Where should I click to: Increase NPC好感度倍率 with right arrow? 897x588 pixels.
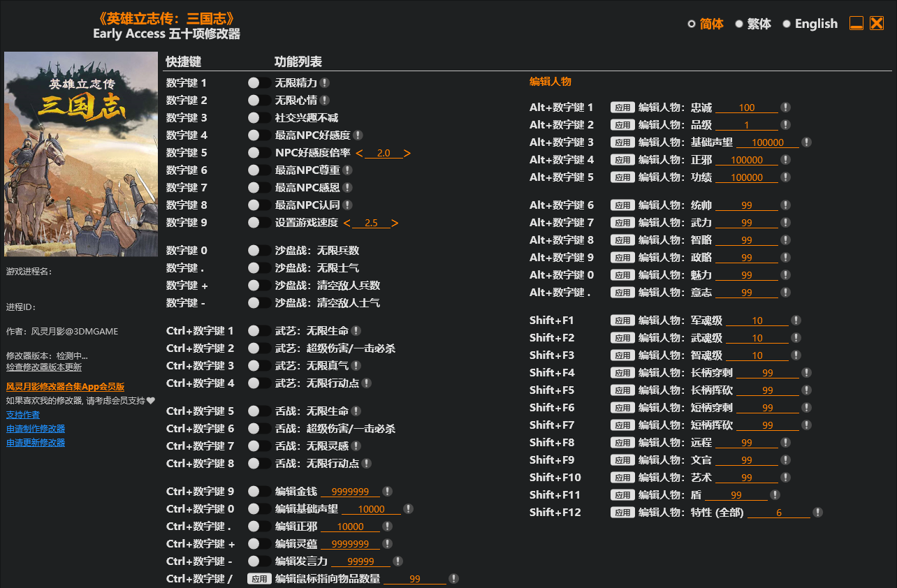click(x=407, y=153)
